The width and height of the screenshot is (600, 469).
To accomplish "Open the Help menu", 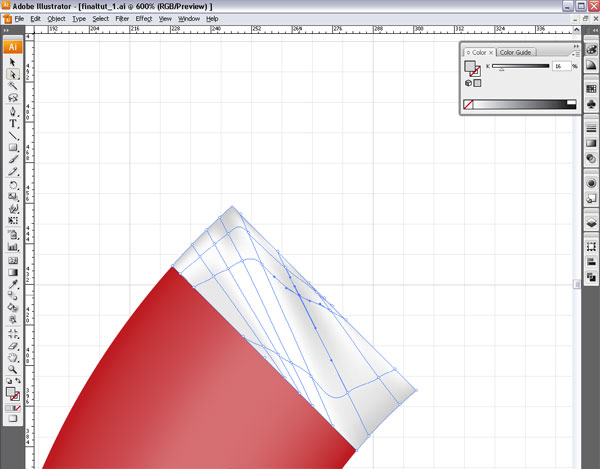I will click(x=212, y=19).
